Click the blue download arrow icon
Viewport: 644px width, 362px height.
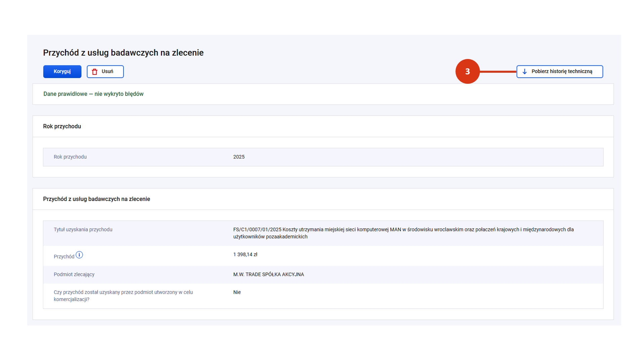coord(525,72)
